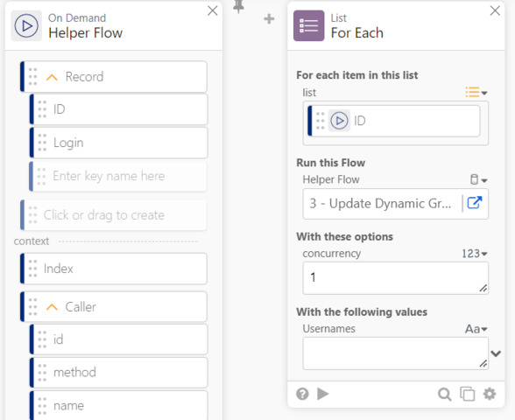This screenshot has height=420, width=515.
Task: Click the Usernames input field
Action: click(396, 353)
